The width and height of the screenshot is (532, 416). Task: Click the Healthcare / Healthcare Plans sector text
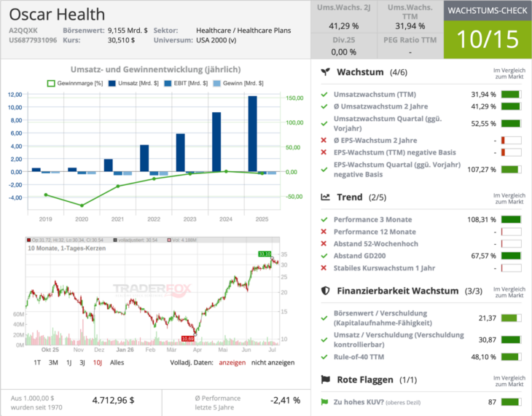tap(243, 30)
